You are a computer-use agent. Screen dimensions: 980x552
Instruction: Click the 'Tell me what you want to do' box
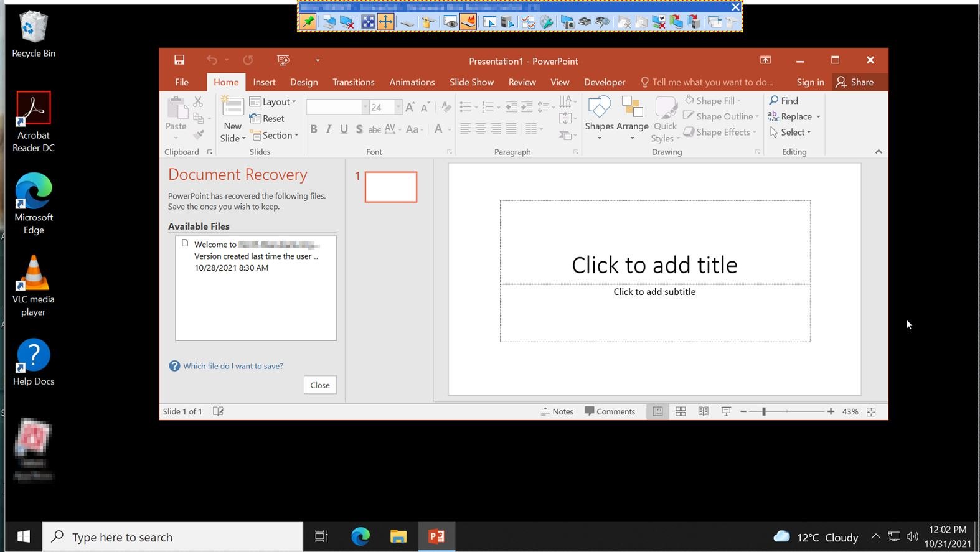(x=707, y=82)
